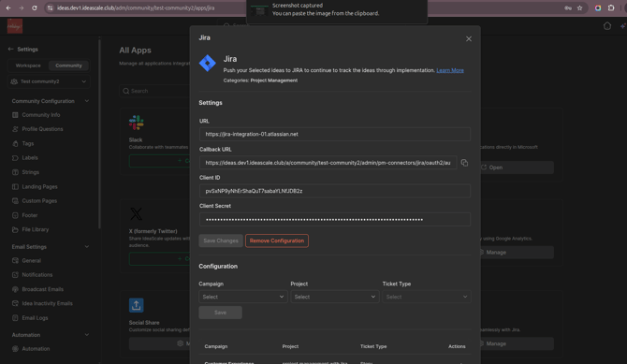Click the home icon in the top bar
Screen dimensions: 627x364
pyautogui.click(x=607, y=26)
